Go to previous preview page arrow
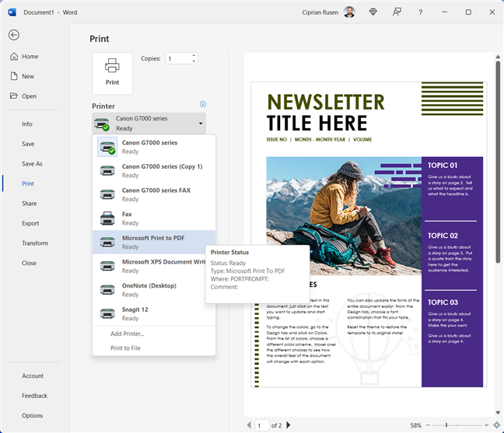The width and height of the screenshot is (504, 433). coord(249,425)
